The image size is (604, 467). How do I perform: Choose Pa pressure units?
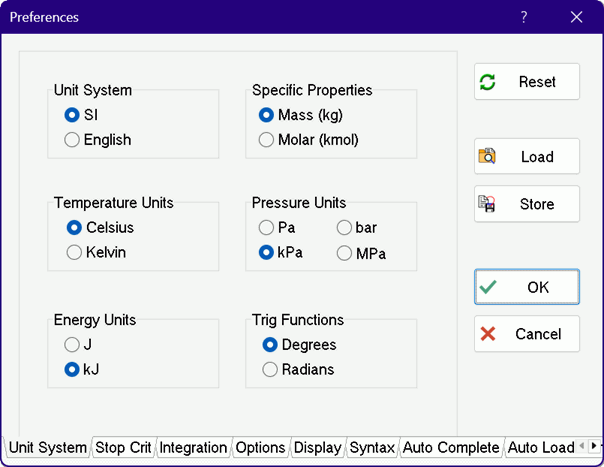click(x=267, y=228)
